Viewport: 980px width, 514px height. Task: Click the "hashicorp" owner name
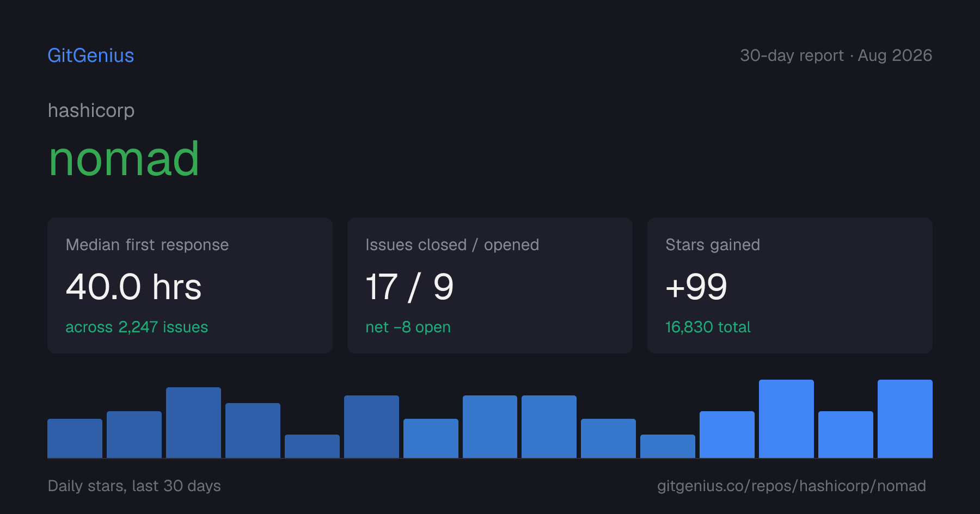click(91, 110)
